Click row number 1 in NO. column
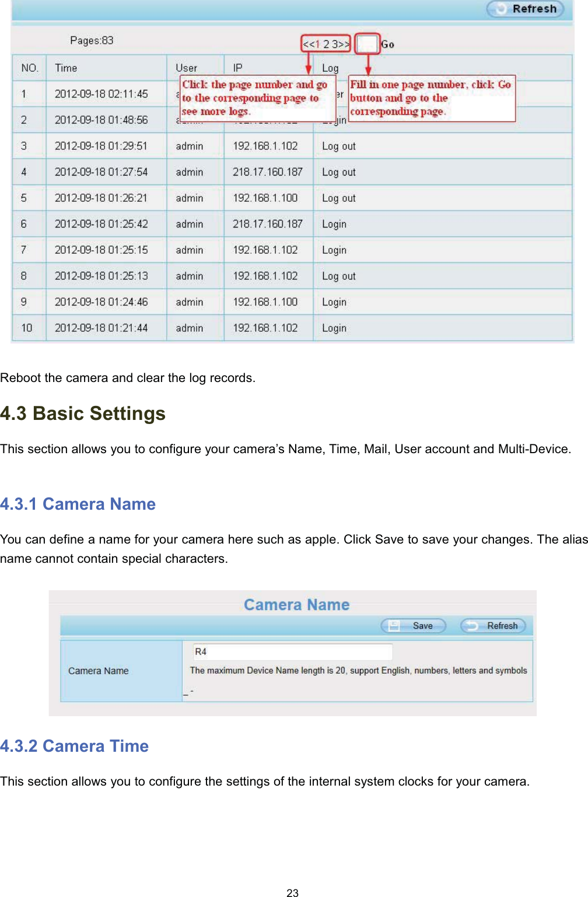The image size is (588, 897). pos(24,94)
